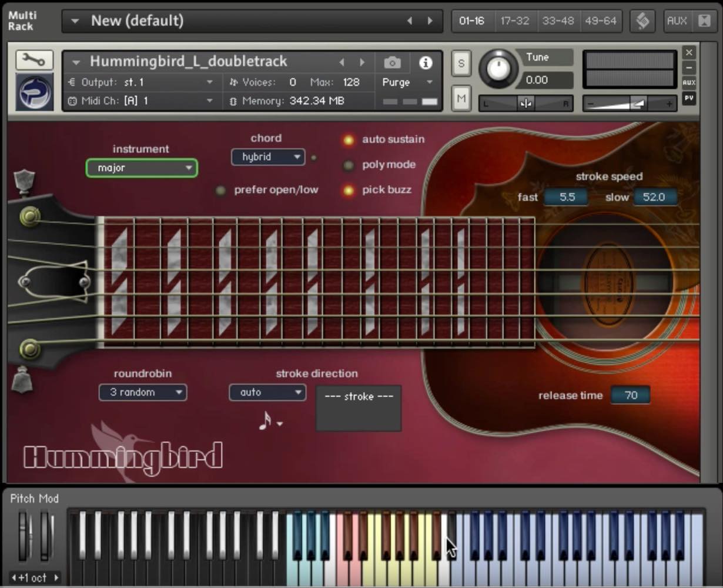Solo the Hummingbird instrument
Image resolution: width=723 pixels, height=588 pixels.
(461, 64)
